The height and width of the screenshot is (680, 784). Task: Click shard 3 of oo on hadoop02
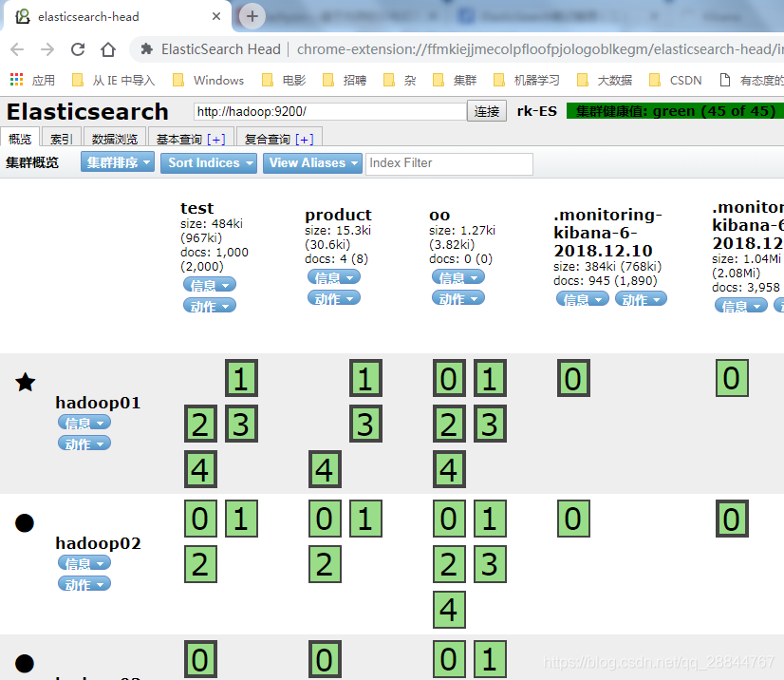click(x=490, y=564)
